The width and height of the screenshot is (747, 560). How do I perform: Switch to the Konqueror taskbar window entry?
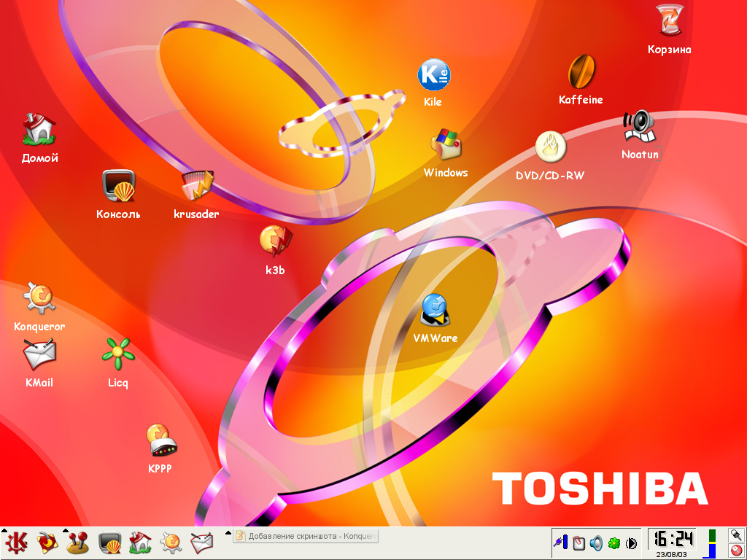pyautogui.click(x=306, y=536)
